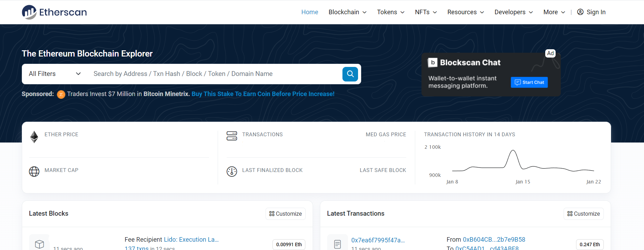
Task: Click the server icon beside Transactions
Action: (x=232, y=136)
